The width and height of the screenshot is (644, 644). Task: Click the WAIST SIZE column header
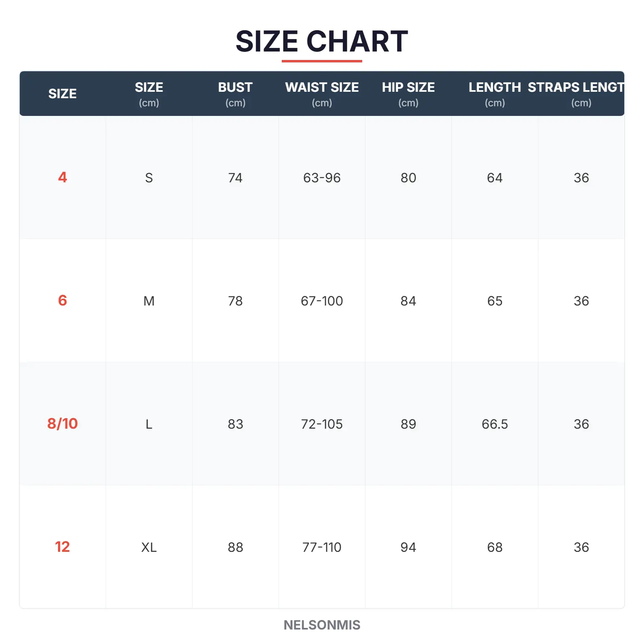322,93
